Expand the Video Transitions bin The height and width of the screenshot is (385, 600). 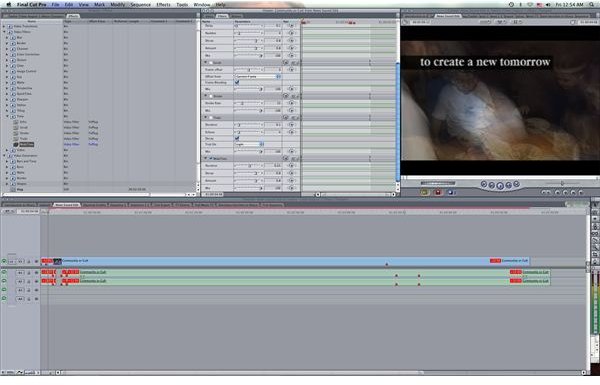click(4, 26)
